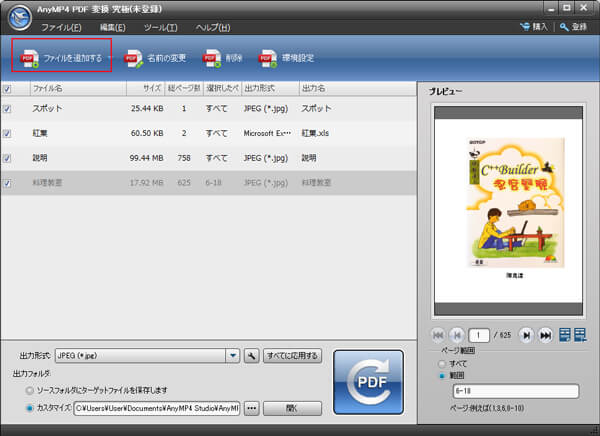Go to the next preview page
Screen dimensions: 600x436
(527, 335)
